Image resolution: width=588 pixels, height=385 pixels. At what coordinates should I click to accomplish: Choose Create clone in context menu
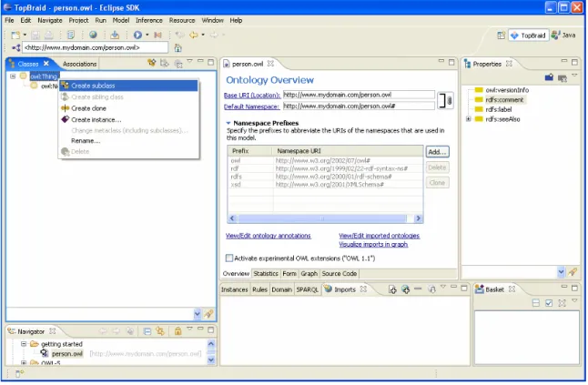(128, 108)
